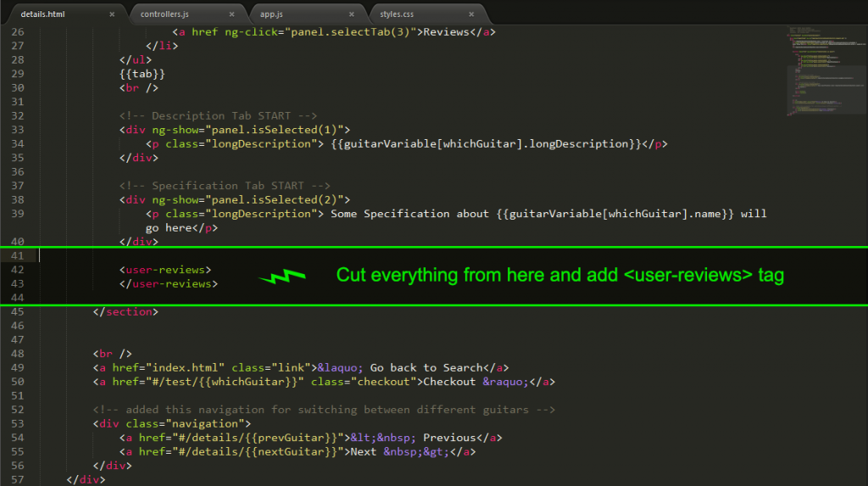Click the word Previous on line 54

(x=449, y=438)
